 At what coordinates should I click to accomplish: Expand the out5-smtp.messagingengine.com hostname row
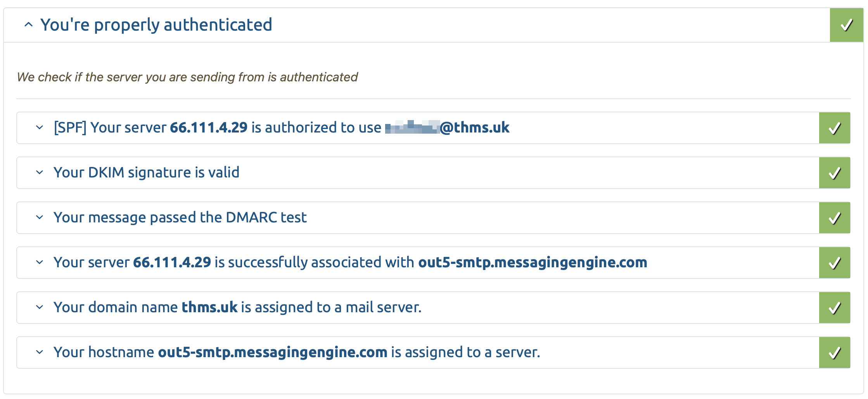pos(39,353)
